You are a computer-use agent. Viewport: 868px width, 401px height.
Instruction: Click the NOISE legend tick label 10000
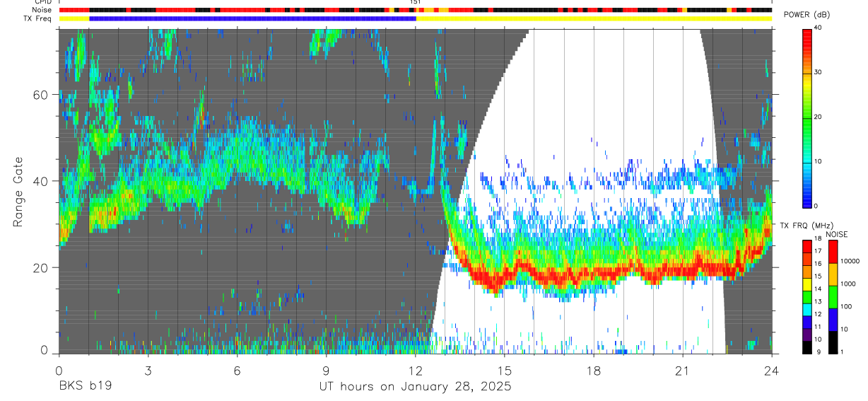pyautogui.click(x=849, y=262)
